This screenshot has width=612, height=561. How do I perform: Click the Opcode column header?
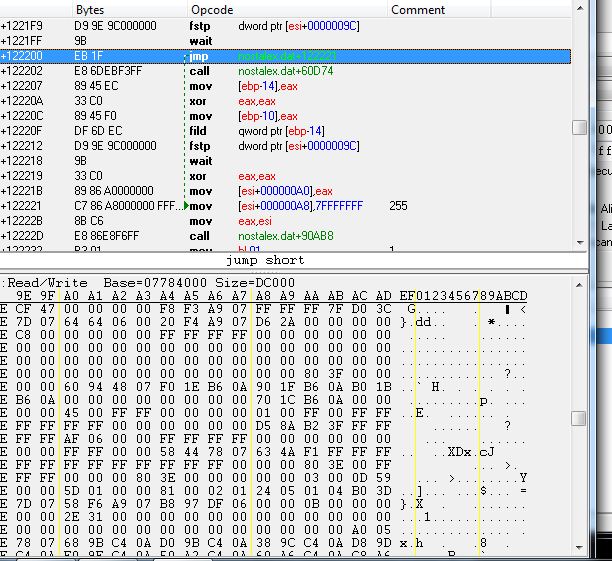click(x=212, y=9)
